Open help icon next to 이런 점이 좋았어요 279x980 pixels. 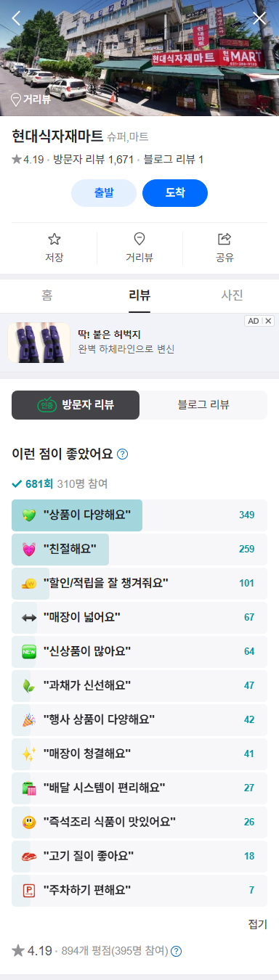(x=123, y=454)
